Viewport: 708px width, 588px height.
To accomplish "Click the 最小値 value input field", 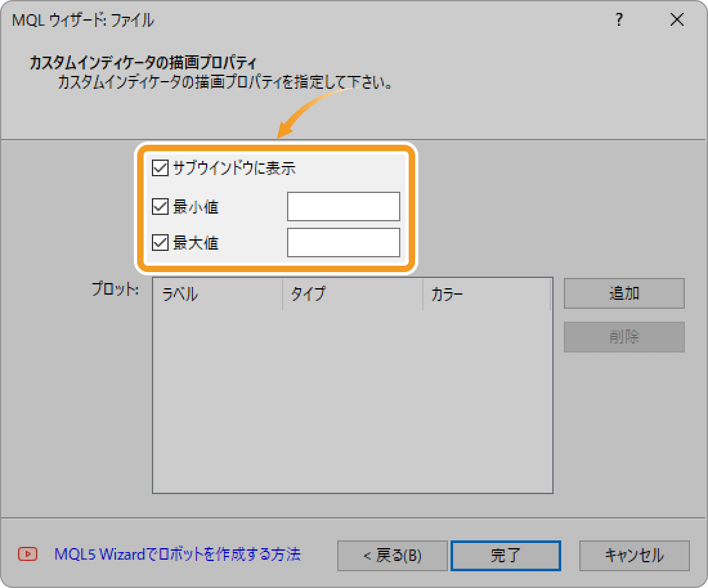I will pyautogui.click(x=344, y=207).
